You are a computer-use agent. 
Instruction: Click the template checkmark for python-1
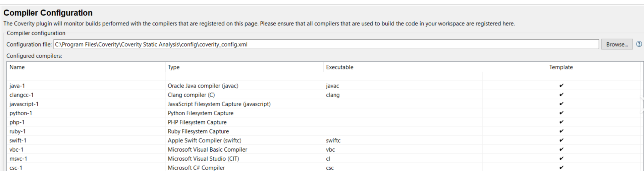[x=561, y=113]
